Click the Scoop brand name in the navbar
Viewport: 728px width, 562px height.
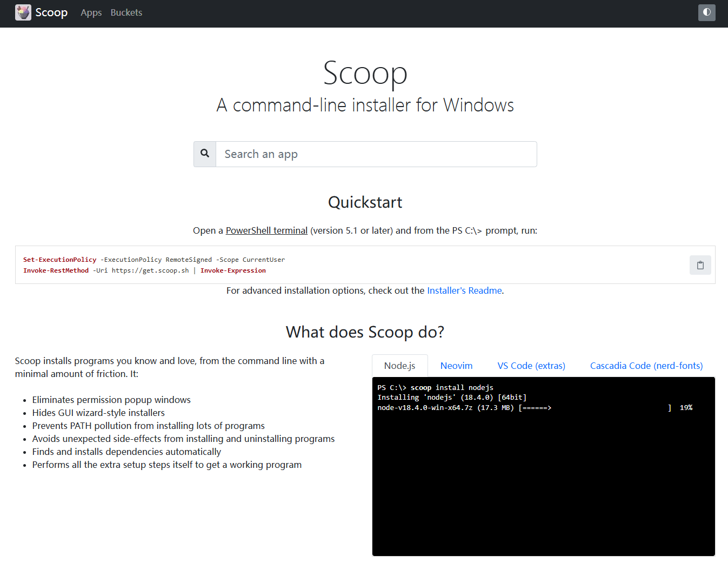(51, 12)
